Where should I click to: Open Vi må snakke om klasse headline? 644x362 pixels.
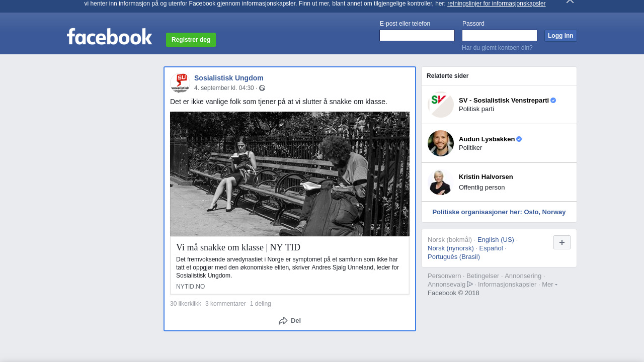point(238,247)
